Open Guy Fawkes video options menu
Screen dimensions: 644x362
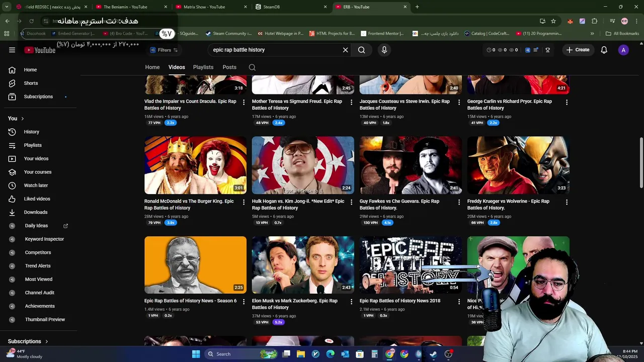pyautogui.click(x=459, y=202)
